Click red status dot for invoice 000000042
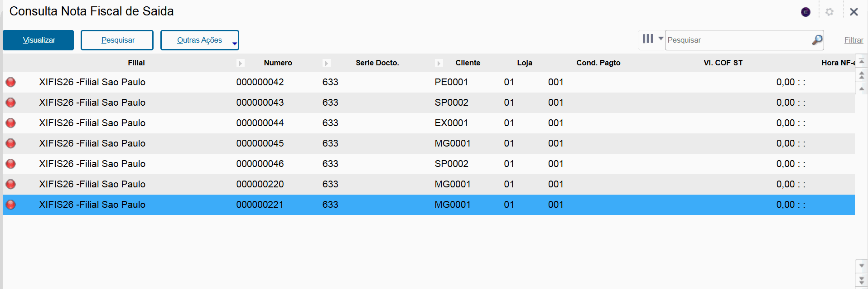 click(x=10, y=82)
